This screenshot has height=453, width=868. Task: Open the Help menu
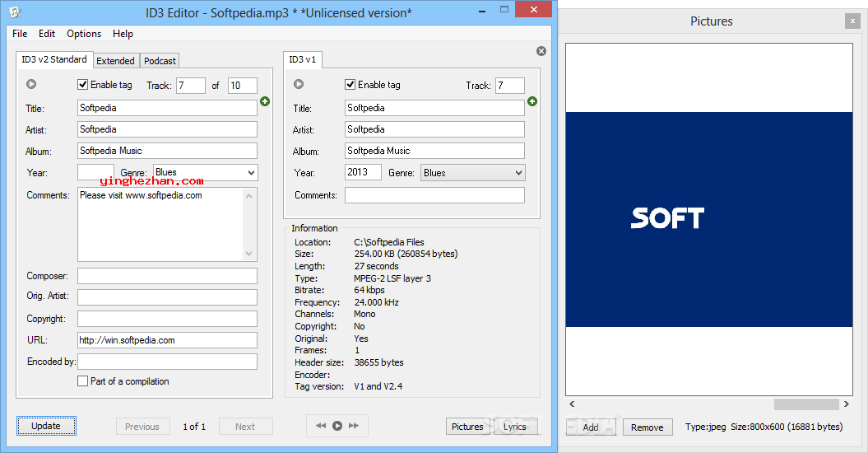click(x=123, y=34)
